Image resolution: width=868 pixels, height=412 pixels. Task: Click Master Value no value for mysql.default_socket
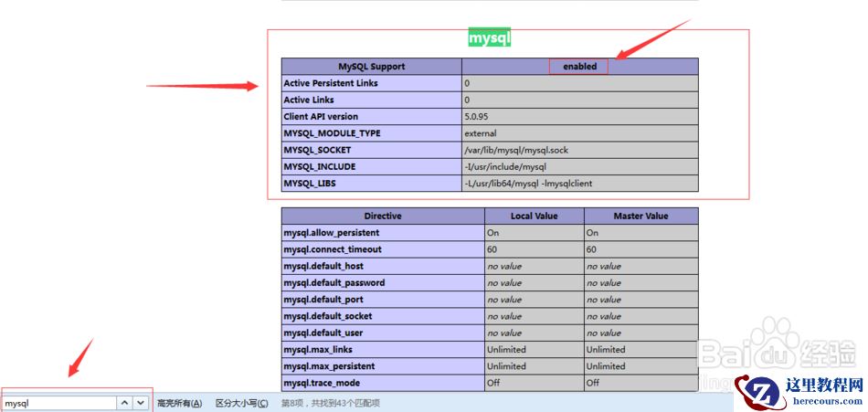[x=604, y=316]
